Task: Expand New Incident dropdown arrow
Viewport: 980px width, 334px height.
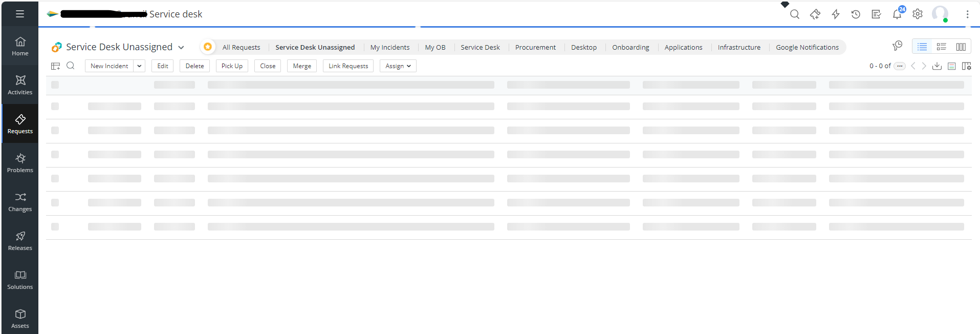Action: (139, 66)
